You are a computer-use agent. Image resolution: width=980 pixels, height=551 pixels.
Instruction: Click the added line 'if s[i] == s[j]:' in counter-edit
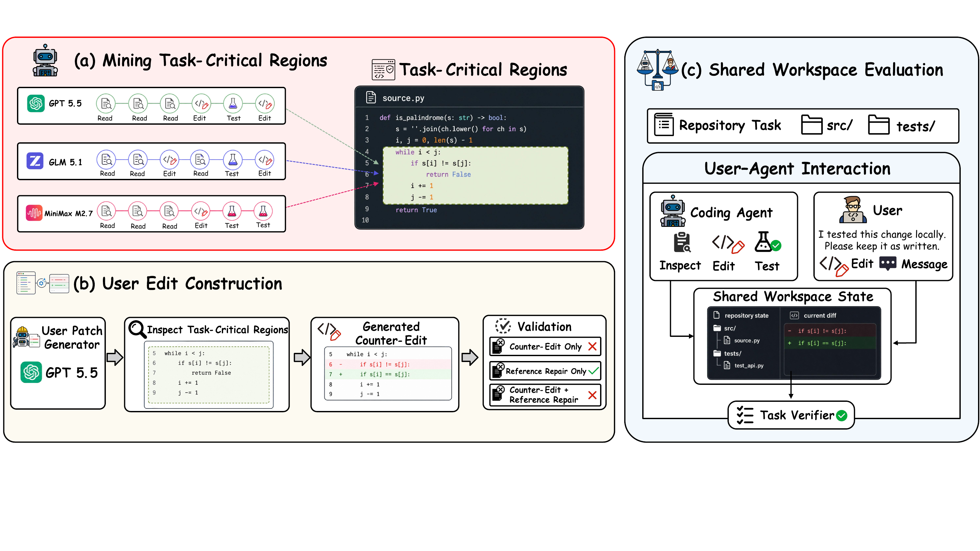(388, 374)
